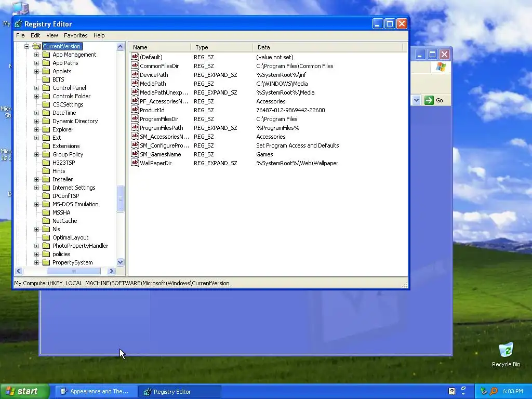
Task: Click the 6:03 PM taskbar clock
Action: [x=512, y=391]
